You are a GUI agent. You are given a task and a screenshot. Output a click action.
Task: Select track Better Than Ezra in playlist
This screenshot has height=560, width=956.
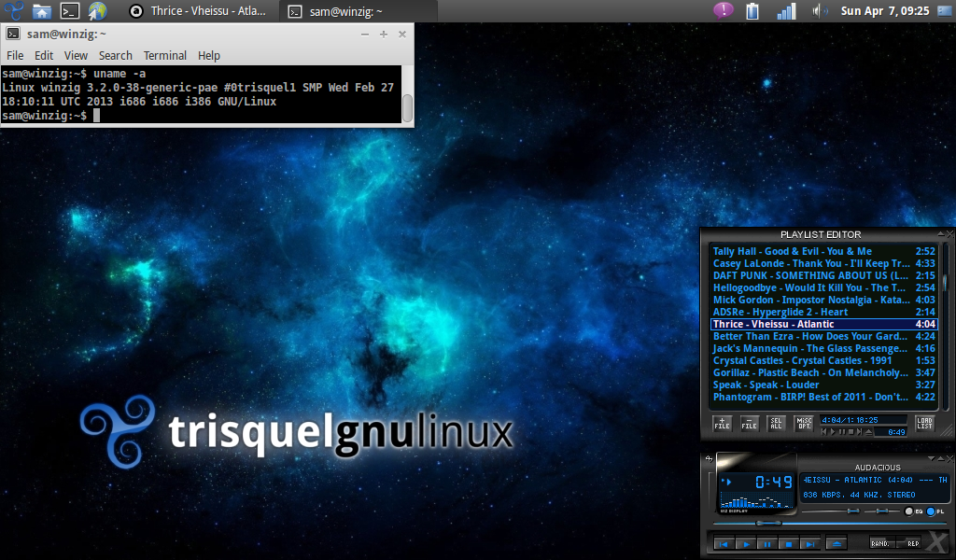tap(823, 336)
